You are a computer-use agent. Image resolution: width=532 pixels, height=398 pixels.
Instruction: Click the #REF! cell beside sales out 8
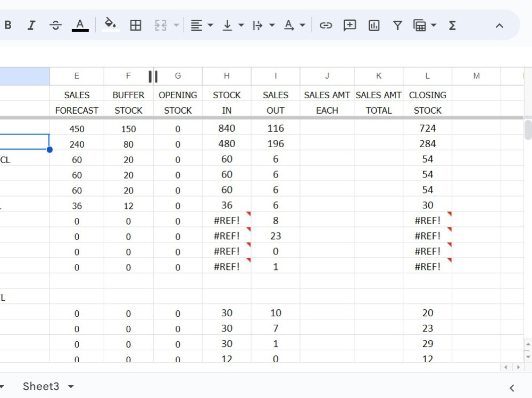(227, 221)
